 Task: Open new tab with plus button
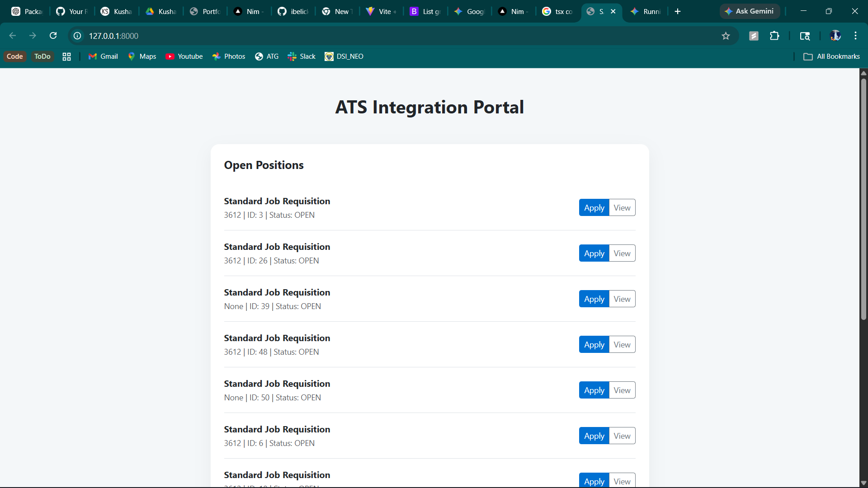[x=677, y=11]
